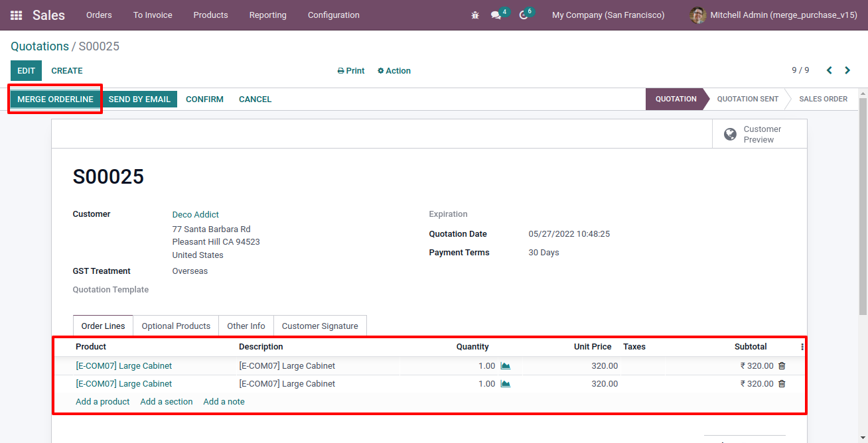Click the second line's ₹ 320.00 subtotal
The image size is (868, 443).
click(757, 384)
